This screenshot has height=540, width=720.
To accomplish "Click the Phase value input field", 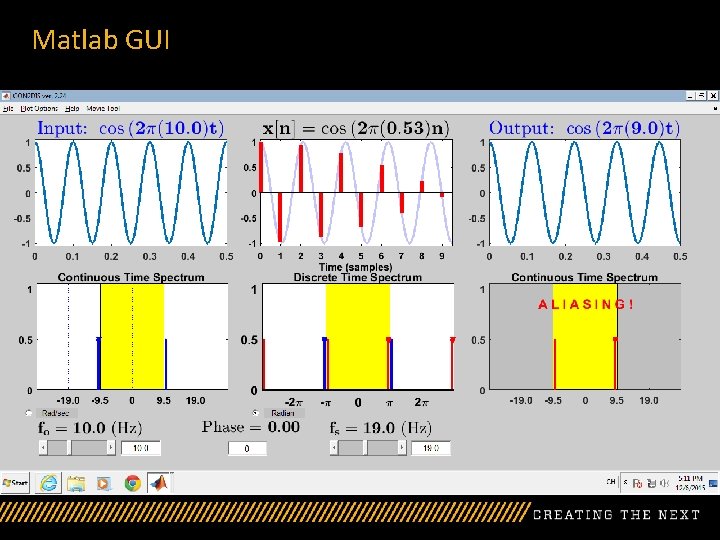I will [x=247, y=448].
